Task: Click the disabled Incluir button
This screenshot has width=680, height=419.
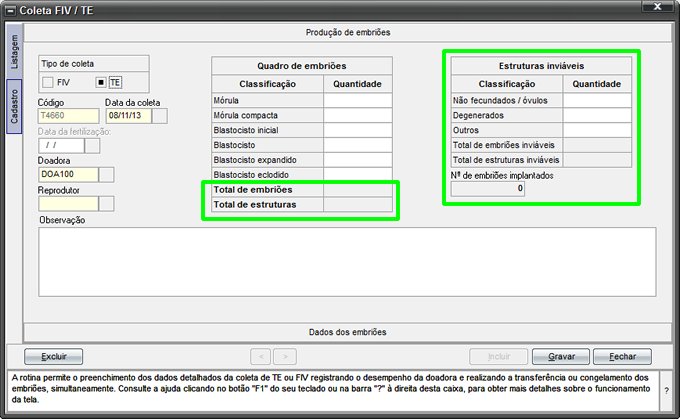Action: (x=499, y=357)
